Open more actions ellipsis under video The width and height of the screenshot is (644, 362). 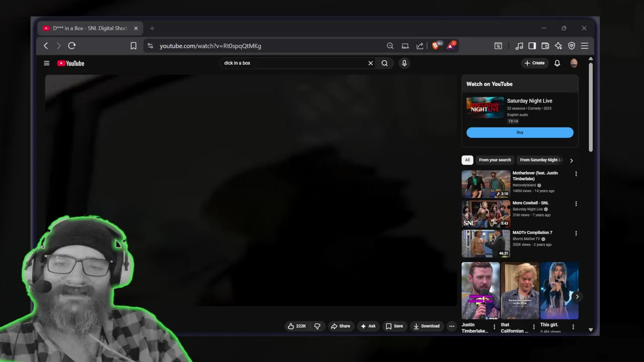[x=451, y=326]
